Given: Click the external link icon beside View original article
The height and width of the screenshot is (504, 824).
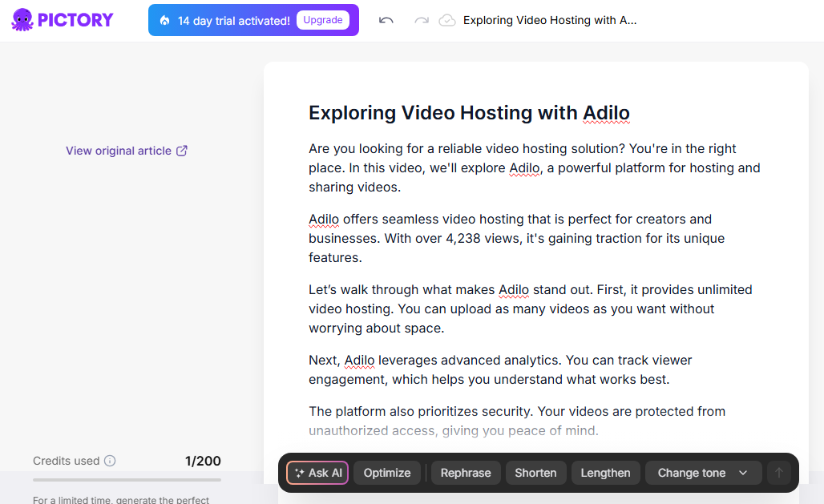Looking at the screenshot, I should coord(182,151).
